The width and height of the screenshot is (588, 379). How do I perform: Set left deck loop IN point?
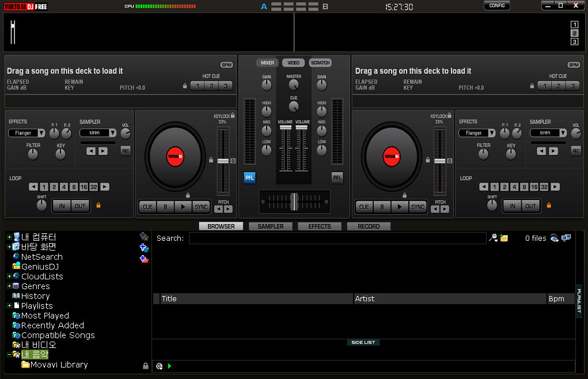pos(62,206)
